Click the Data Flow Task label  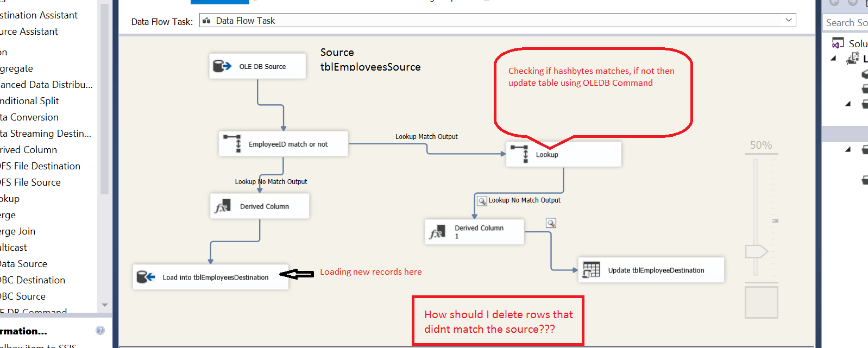click(162, 22)
